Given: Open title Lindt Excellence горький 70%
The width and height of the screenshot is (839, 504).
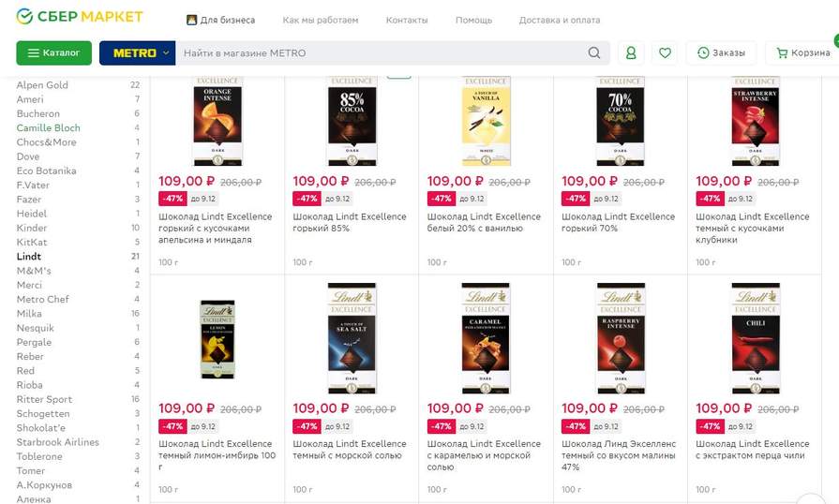Looking at the screenshot, I should coord(618,222).
